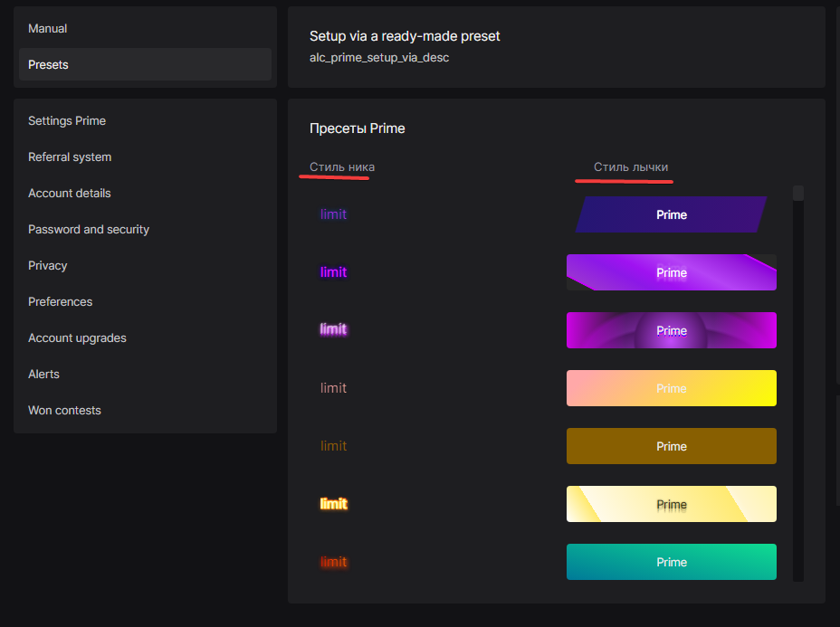Screen dimensions: 840x627
Task: Go to Settings Prime
Action: click(x=67, y=121)
